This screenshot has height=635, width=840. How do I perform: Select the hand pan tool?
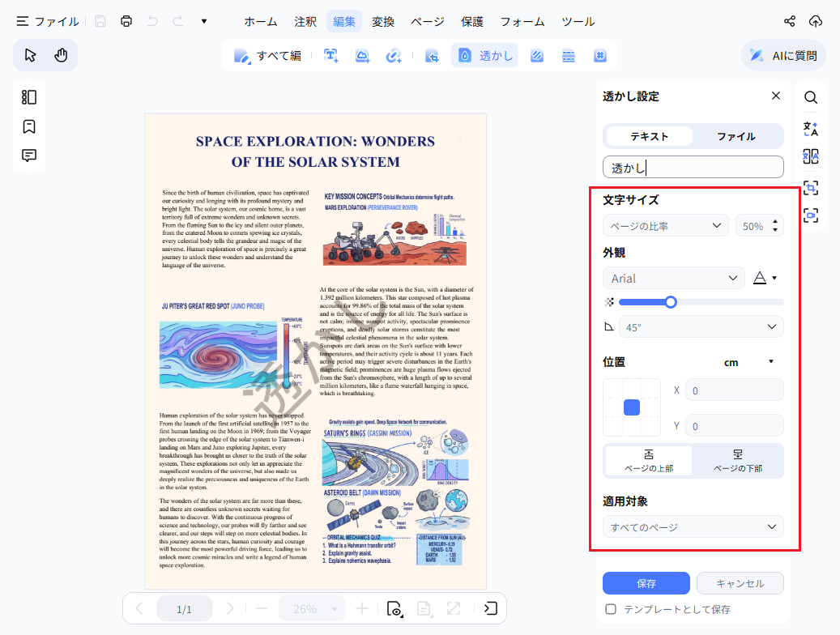61,55
